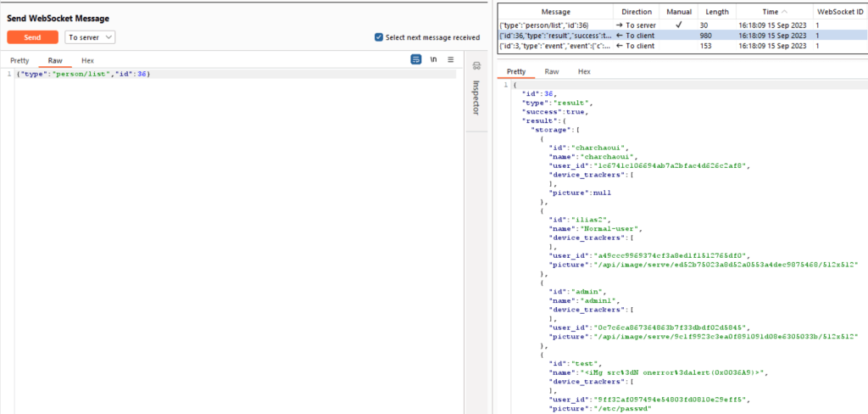
Task: Open the To server direction dropdown
Action: 90,37
